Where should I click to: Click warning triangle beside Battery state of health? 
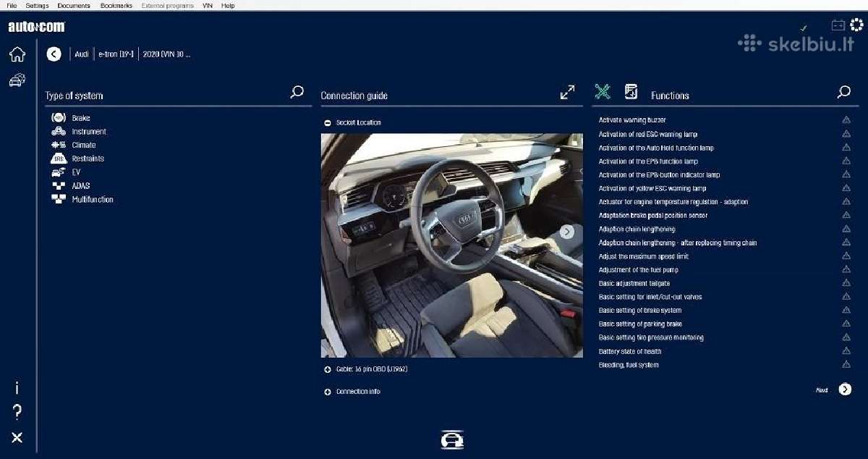(x=846, y=352)
